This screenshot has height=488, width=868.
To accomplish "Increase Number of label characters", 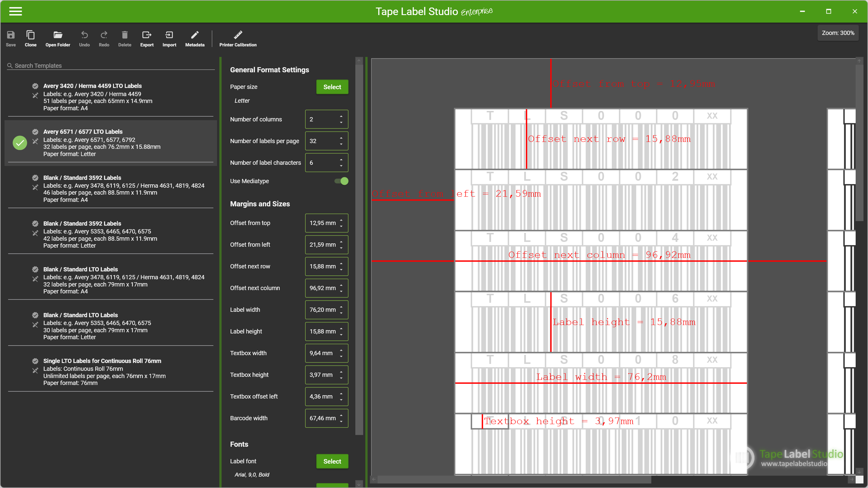I will (x=341, y=160).
